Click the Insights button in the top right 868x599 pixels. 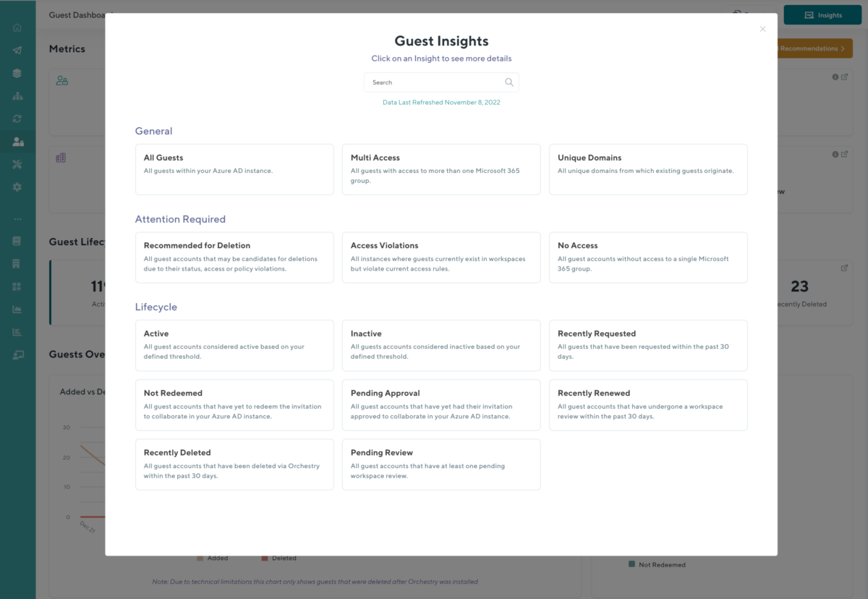click(x=822, y=14)
